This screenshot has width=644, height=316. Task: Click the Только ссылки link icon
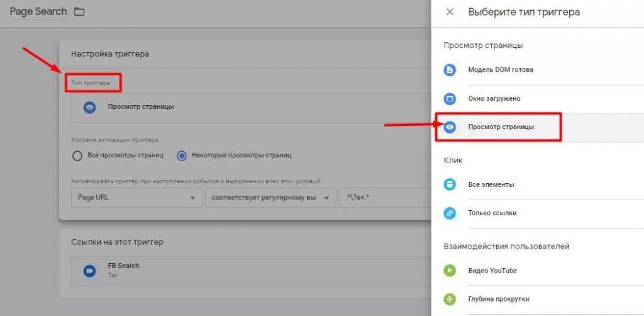tap(450, 213)
